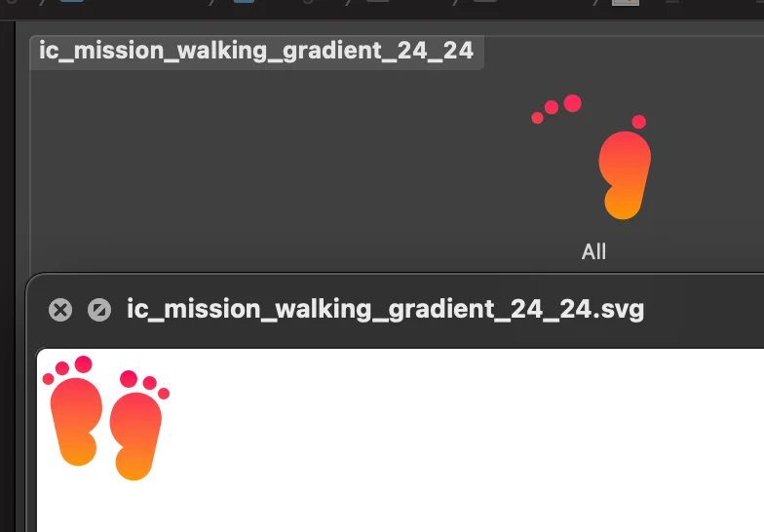
Task: Click the circled slash button beside the filename
Action: tap(99, 310)
